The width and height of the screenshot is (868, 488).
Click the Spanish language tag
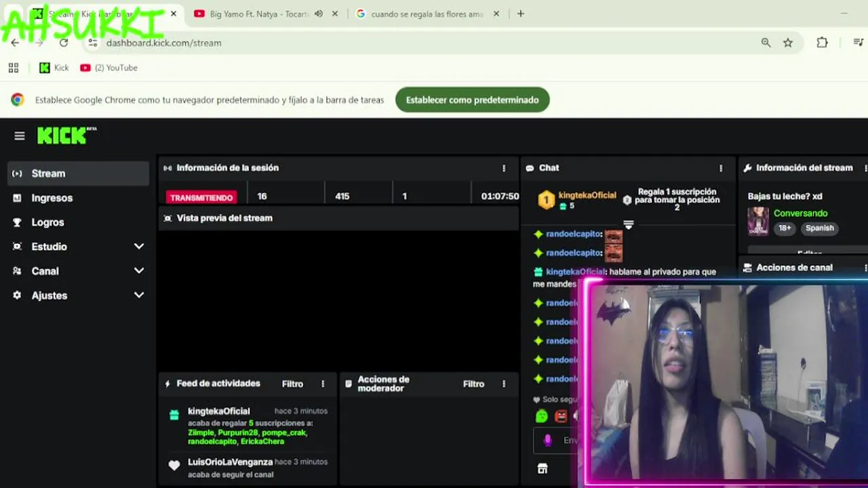point(820,228)
